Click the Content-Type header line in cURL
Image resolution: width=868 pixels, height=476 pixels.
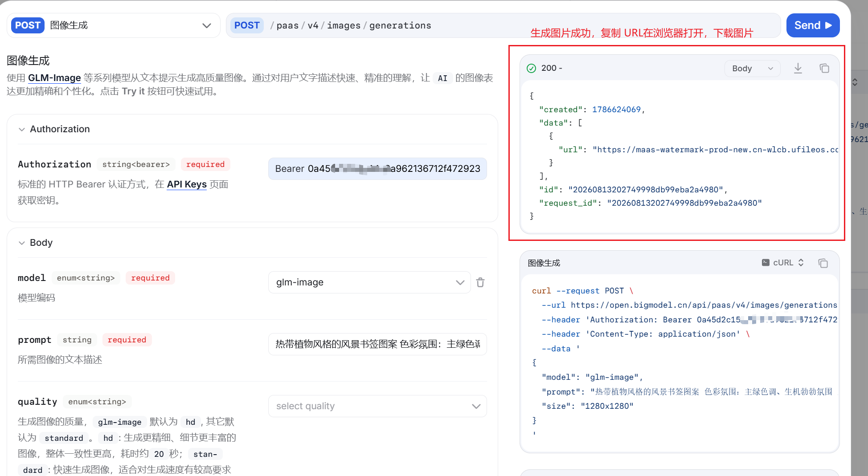[646, 334]
